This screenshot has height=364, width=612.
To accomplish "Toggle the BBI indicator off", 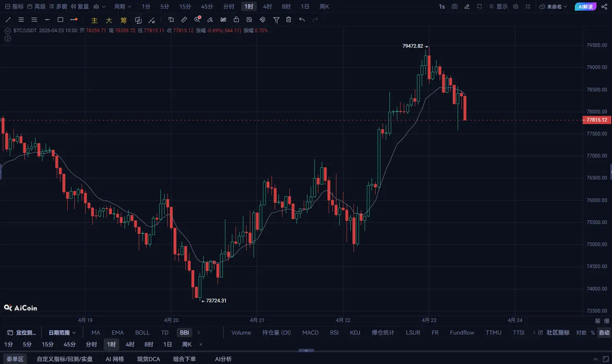I will pyautogui.click(x=185, y=333).
